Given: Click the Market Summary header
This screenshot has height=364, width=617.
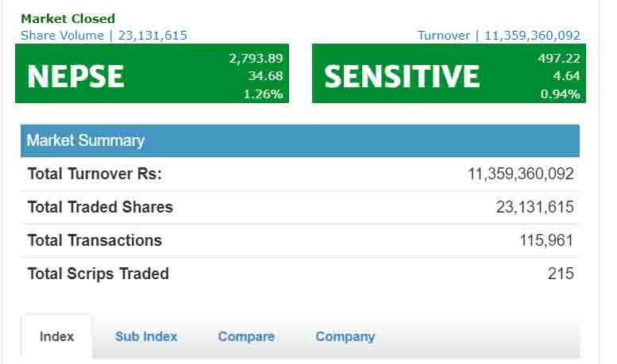Looking at the screenshot, I should pos(86,140).
